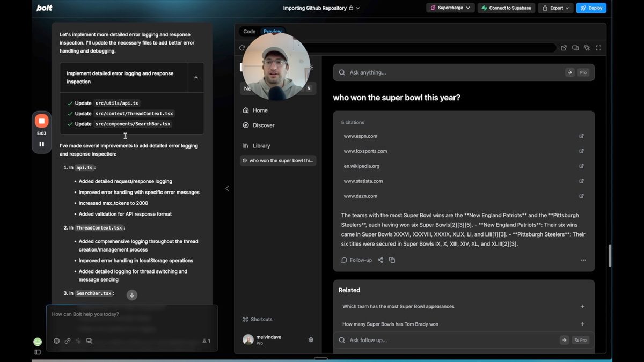Click the green avatar face icon

pyautogui.click(x=38, y=342)
